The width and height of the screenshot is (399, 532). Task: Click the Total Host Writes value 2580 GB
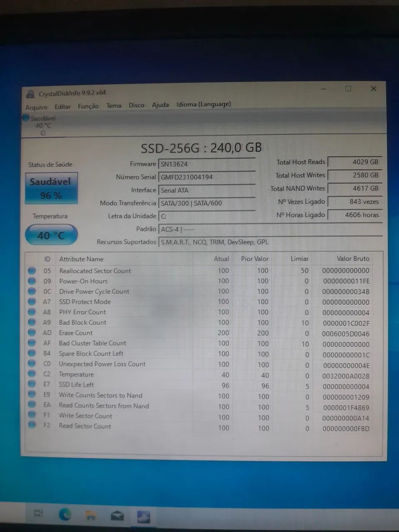tap(355, 175)
